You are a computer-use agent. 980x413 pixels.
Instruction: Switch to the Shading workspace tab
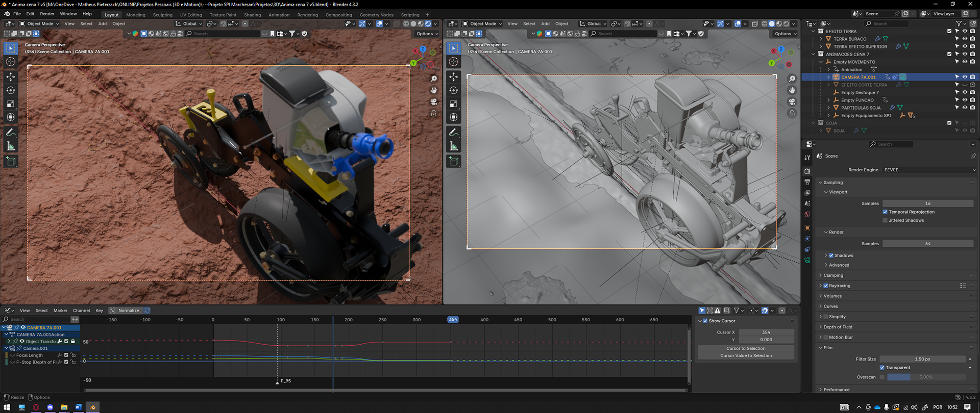[252, 15]
